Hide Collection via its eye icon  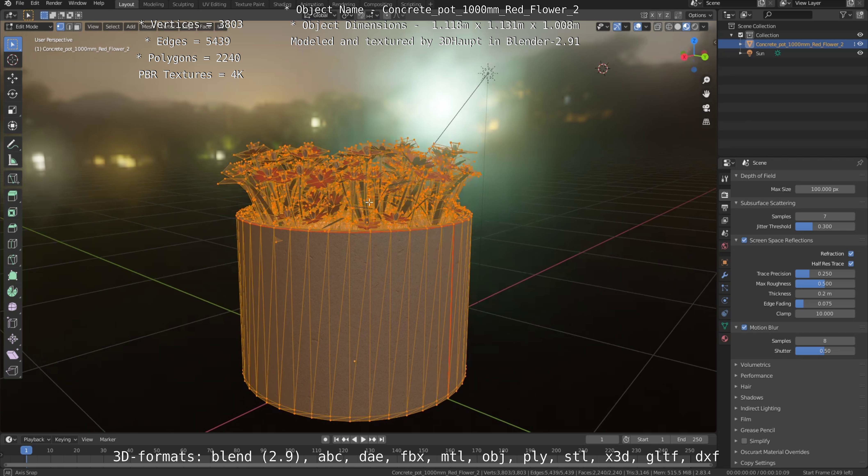coord(860,35)
